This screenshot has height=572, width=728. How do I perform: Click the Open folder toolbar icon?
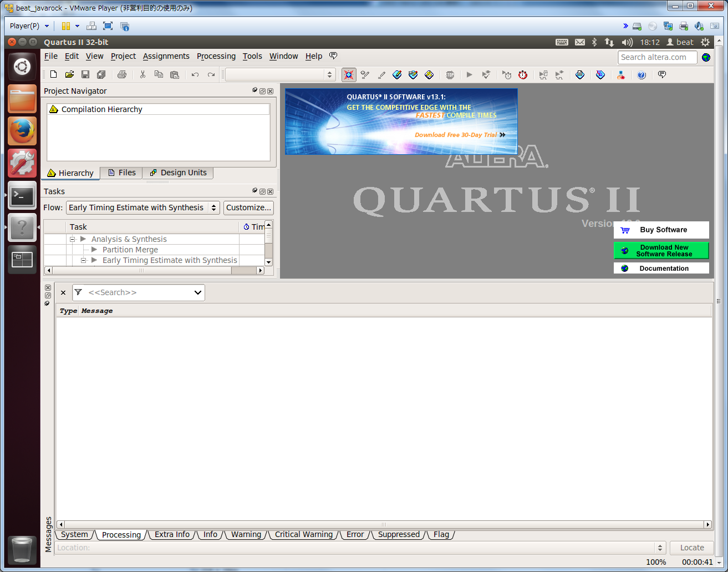pyautogui.click(x=69, y=74)
